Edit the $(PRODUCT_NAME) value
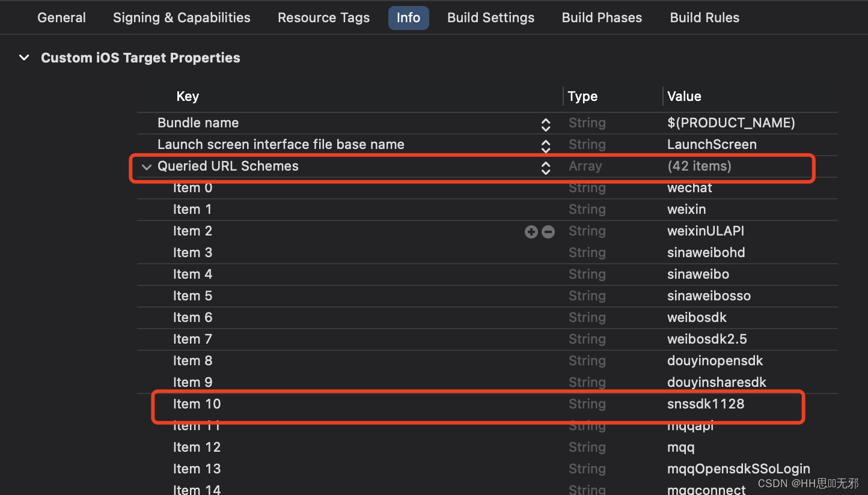The height and width of the screenshot is (495, 868). [731, 123]
